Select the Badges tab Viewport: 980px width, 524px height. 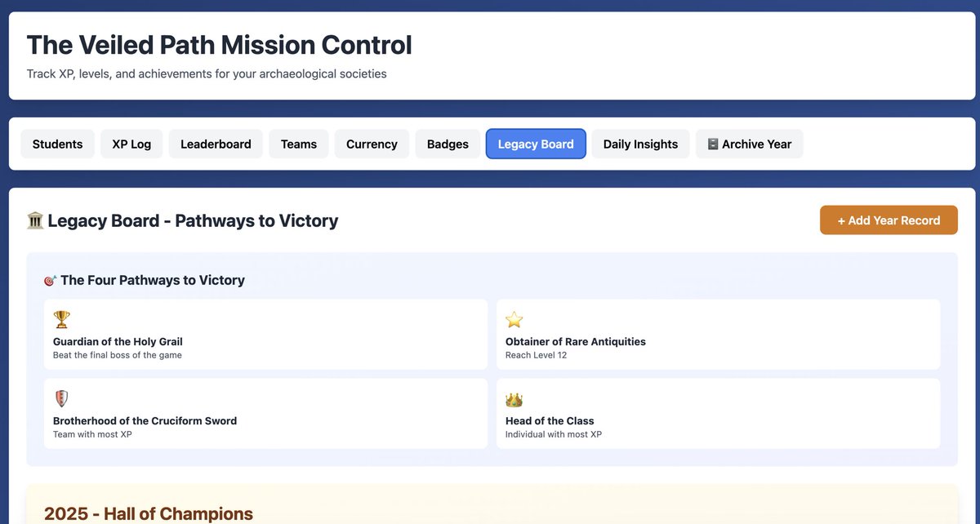click(x=448, y=144)
